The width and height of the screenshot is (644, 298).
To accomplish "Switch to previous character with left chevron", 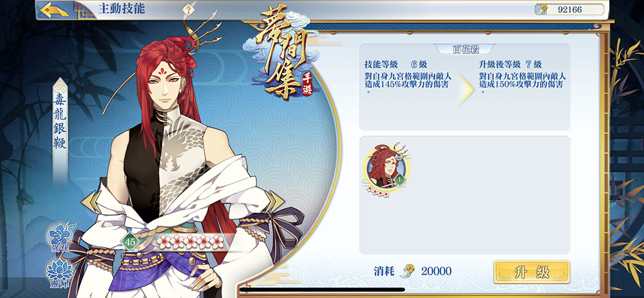I will 91,202.
